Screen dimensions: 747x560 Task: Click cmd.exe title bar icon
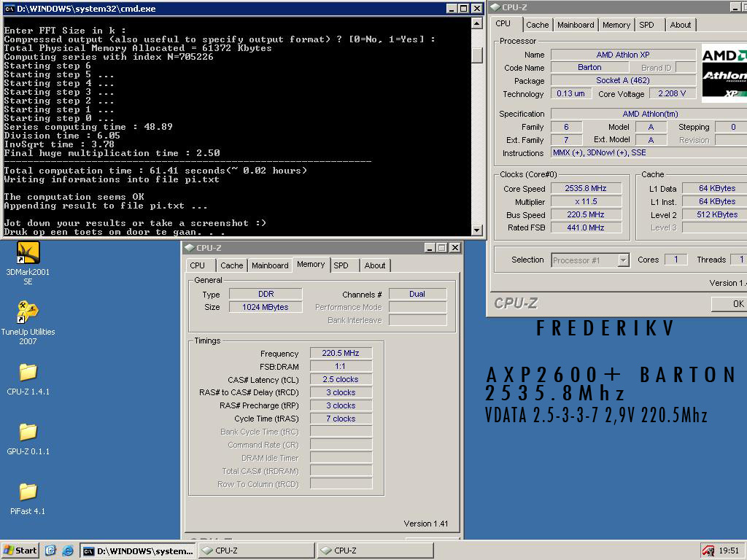pos(9,9)
